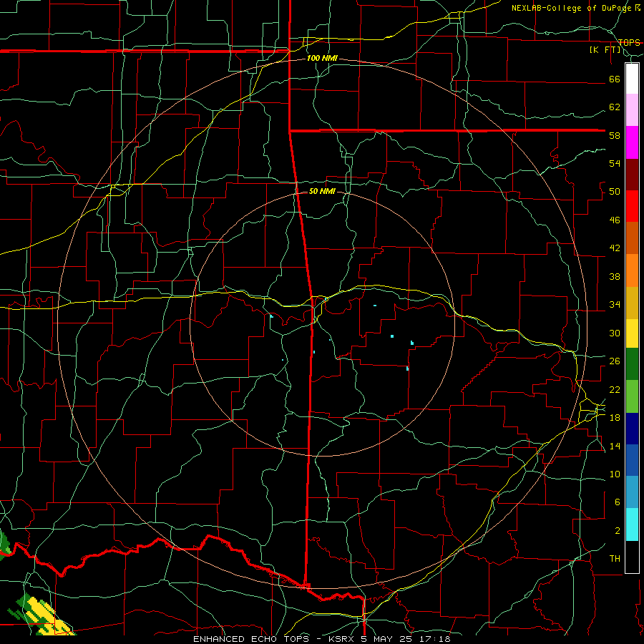Click the "58" scale value

click(x=615, y=135)
